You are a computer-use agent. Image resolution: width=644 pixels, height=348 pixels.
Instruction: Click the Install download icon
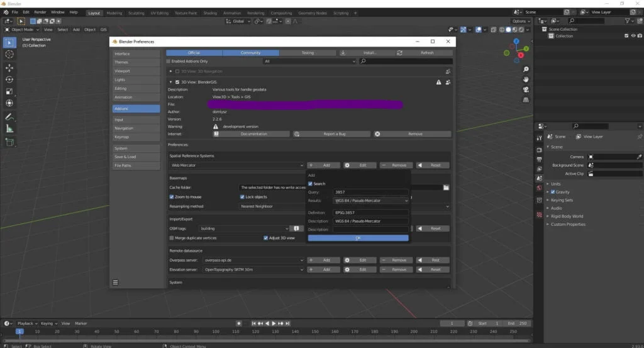[343, 53]
